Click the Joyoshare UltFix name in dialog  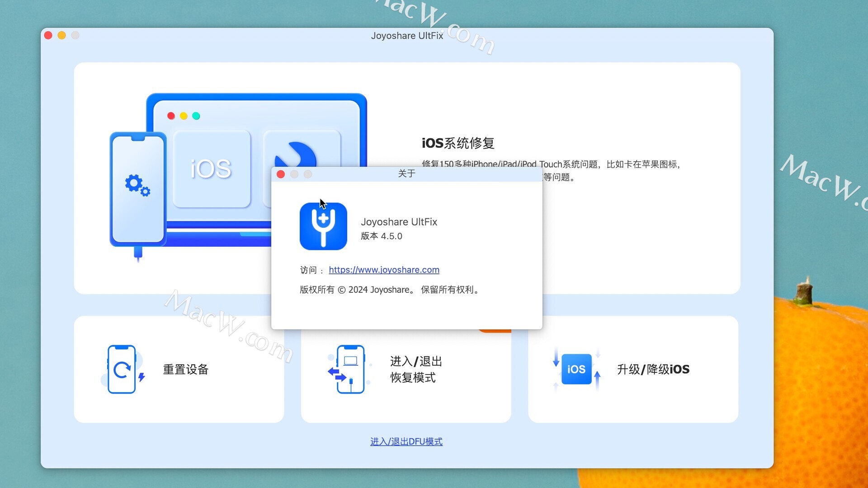[399, 222]
